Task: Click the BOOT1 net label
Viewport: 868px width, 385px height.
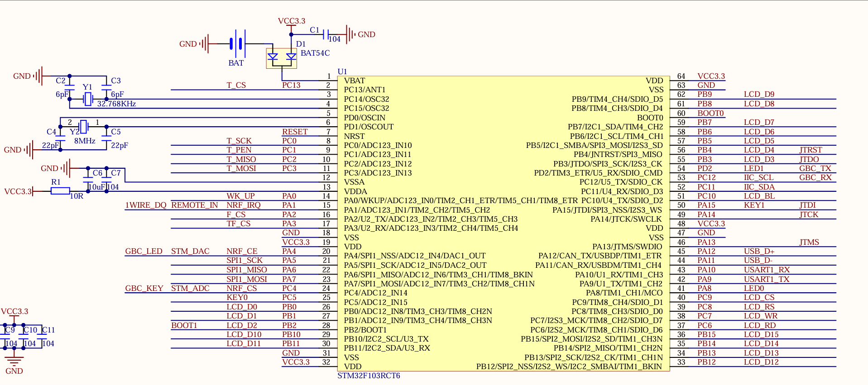Action: (184, 325)
